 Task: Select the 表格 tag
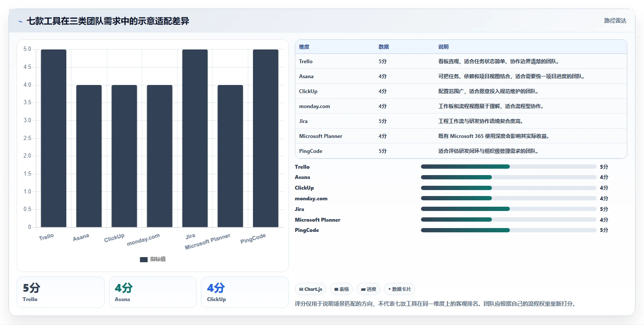(x=341, y=289)
